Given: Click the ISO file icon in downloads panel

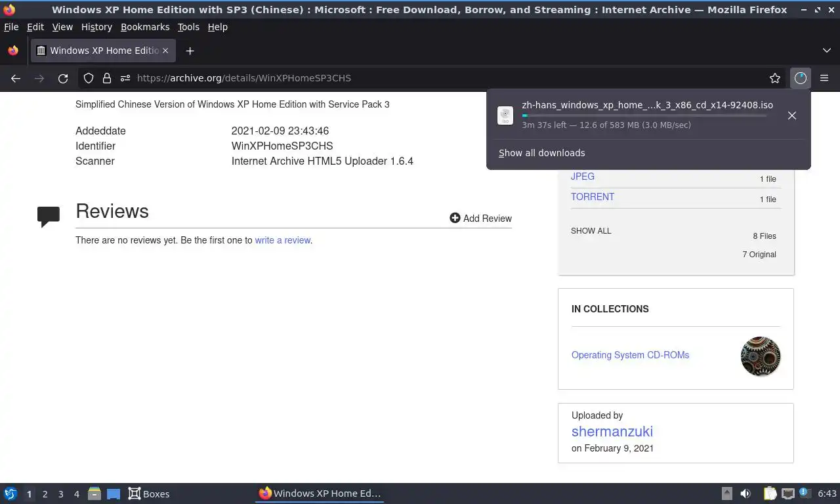Looking at the screenshot, I should click(x=505, y=115).
